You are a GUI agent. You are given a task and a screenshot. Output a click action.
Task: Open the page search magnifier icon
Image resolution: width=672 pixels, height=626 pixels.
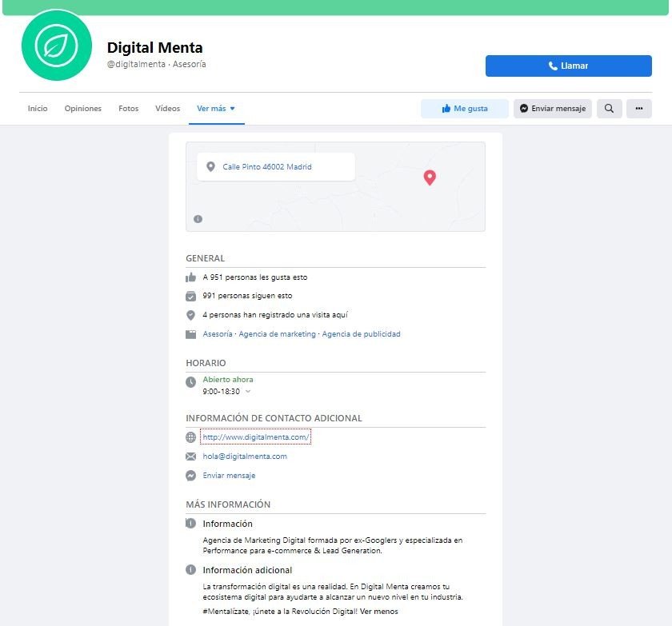pyautogui.click(x=609, y=109)
